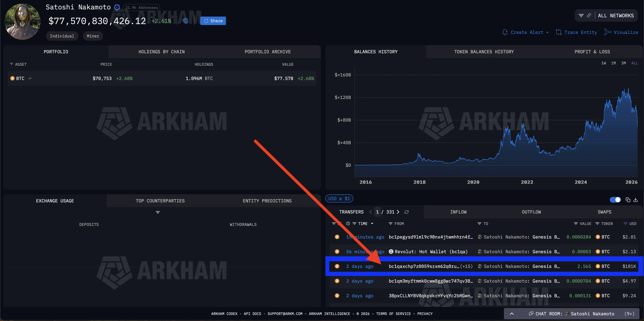Image resolution: width=644 pixels, height=321 pixels.
Task: Refresh the transfers list
Action: point(407,212)
